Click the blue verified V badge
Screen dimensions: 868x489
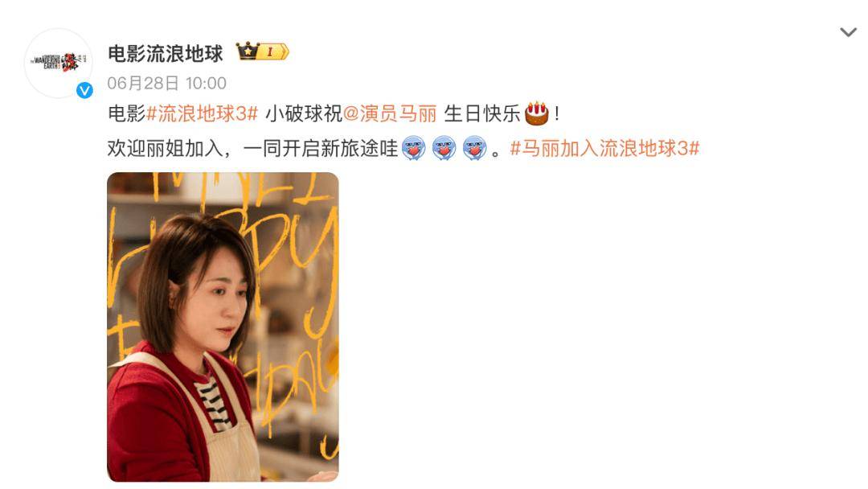84,90
